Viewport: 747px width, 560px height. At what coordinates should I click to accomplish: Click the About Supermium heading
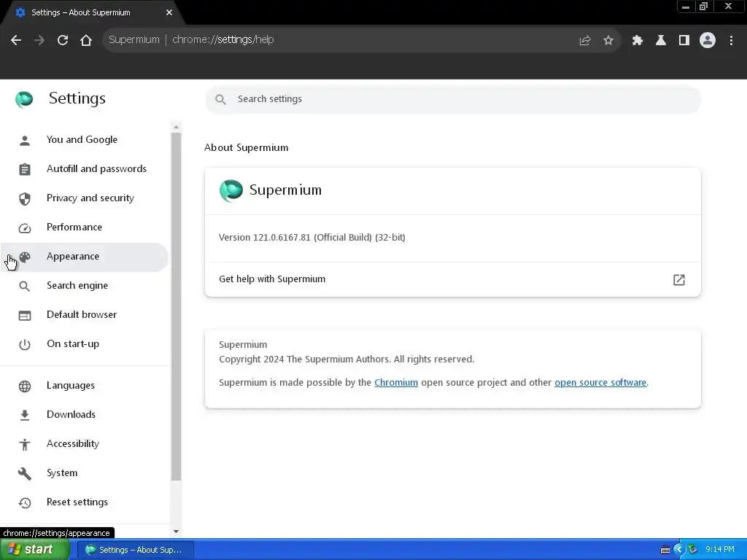click(x=247, y=147)
